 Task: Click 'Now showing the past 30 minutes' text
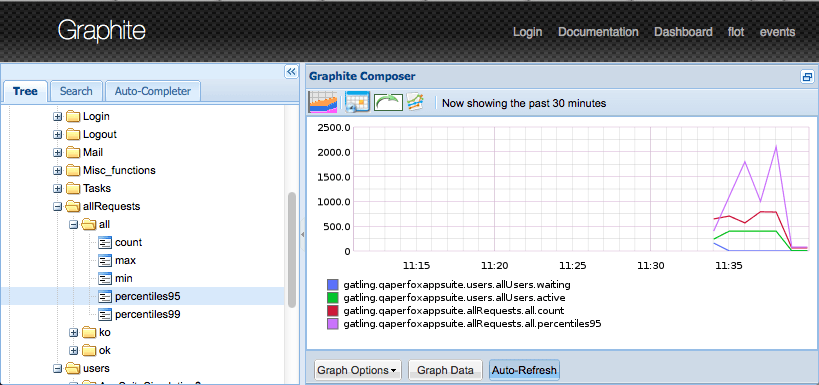click(x=524, y=103)
